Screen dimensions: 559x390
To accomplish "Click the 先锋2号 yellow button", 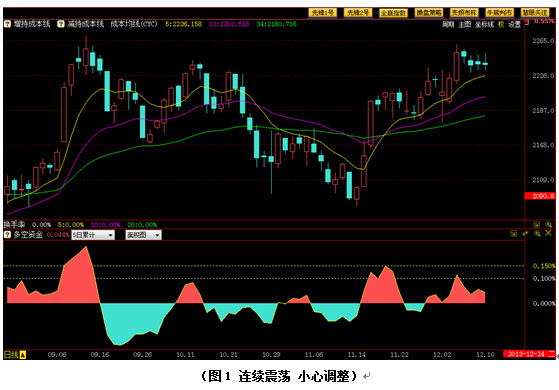I will pyautogui.click(x=358, y=13).
